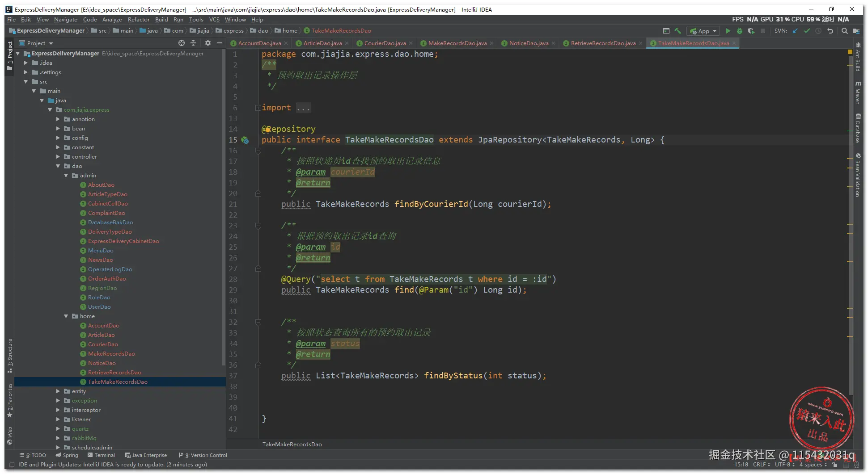The image size is (868, 474).
Task: Collapse the admin folder under dao
Action: tap(66, 176)
